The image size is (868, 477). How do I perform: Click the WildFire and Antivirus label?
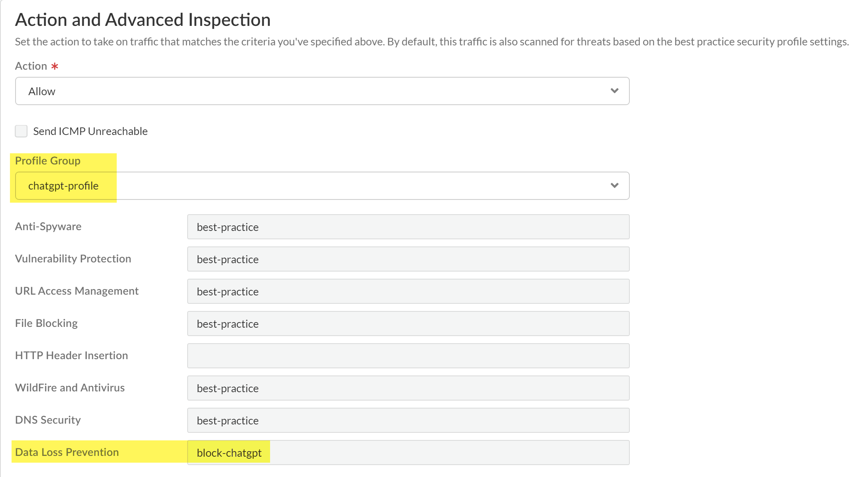point(70,388)
